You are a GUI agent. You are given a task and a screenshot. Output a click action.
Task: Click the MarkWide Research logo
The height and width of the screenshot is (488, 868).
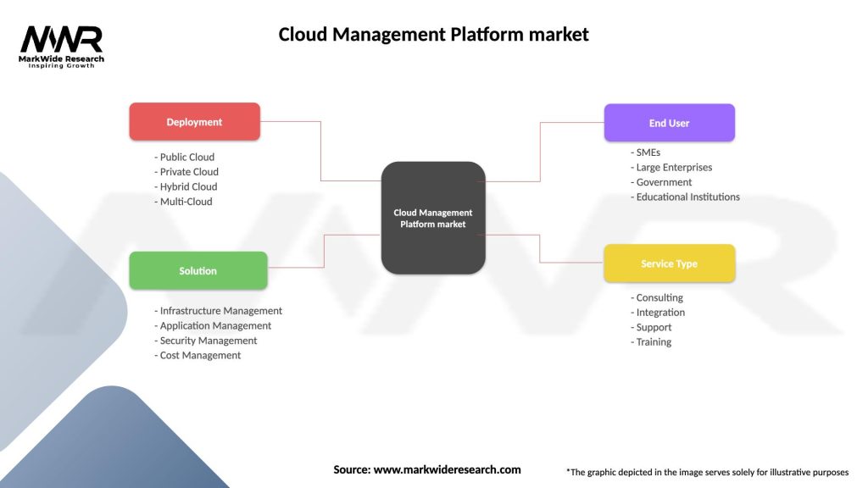pyautogui.click(x=61, y=46)
